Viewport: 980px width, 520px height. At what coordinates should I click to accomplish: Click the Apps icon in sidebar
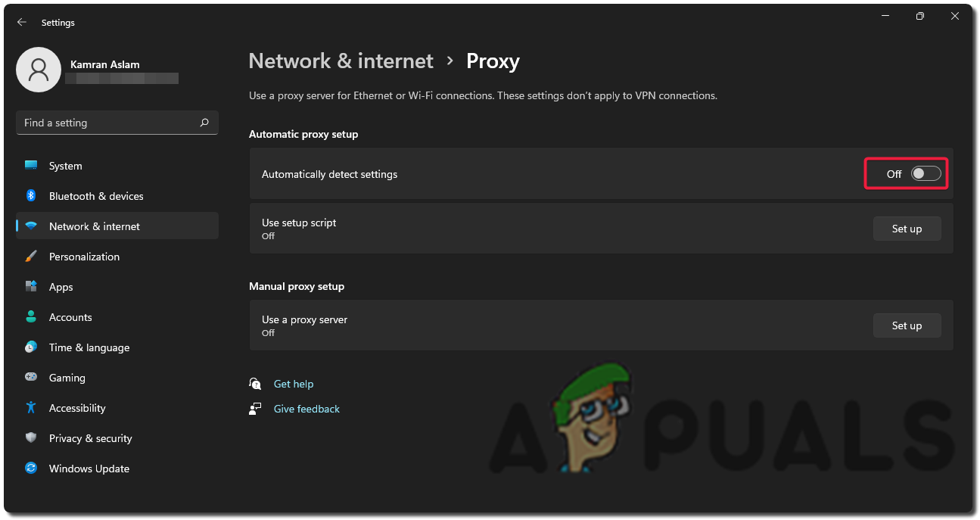click(x=31, y=287)
